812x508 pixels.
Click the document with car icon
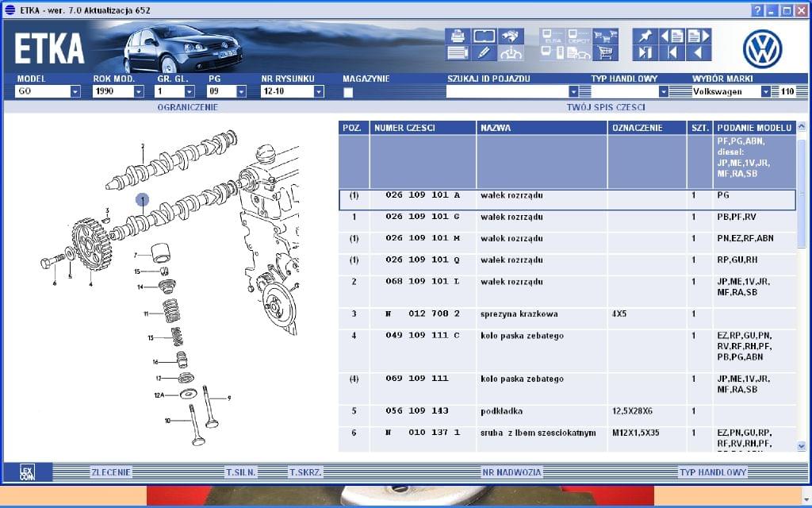click(x=579, y=53)
